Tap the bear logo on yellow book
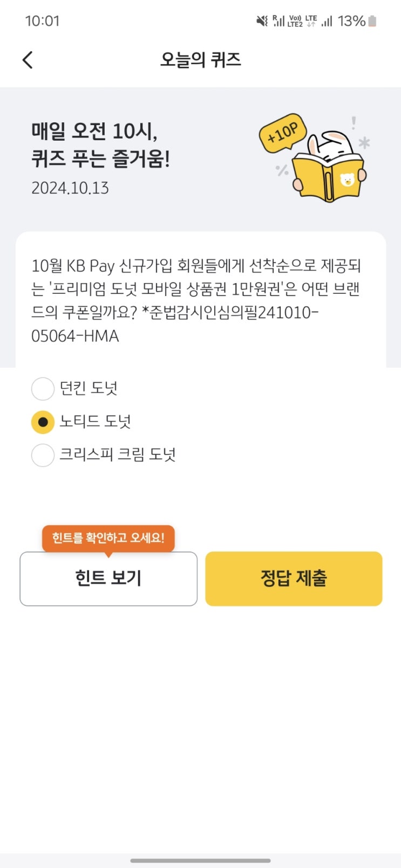 (348, 180)
